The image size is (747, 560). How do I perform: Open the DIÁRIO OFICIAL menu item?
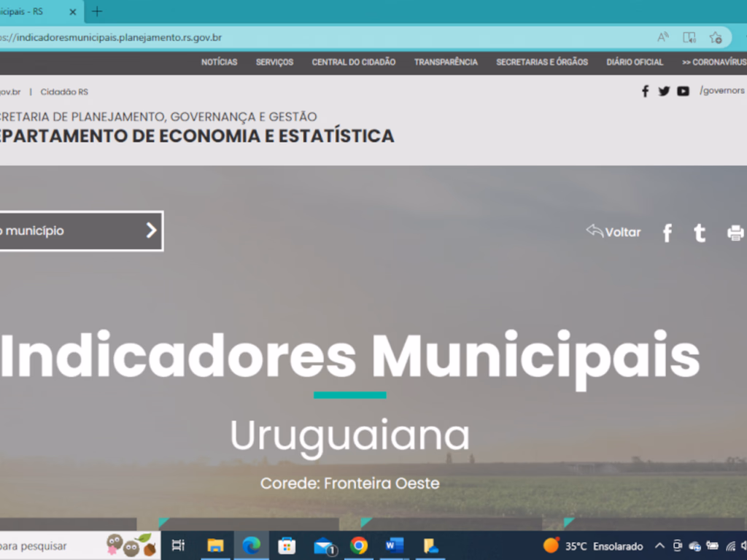[634, 63]
